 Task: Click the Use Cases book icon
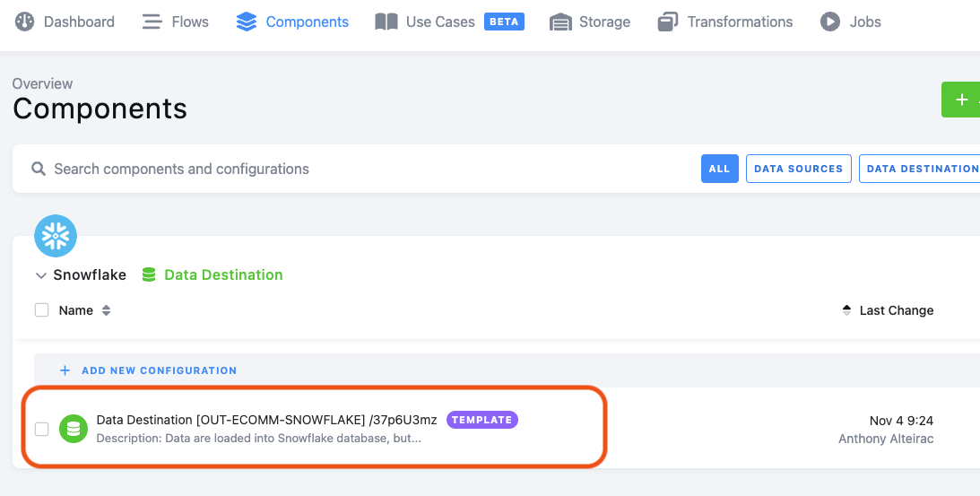coord(386,22)
